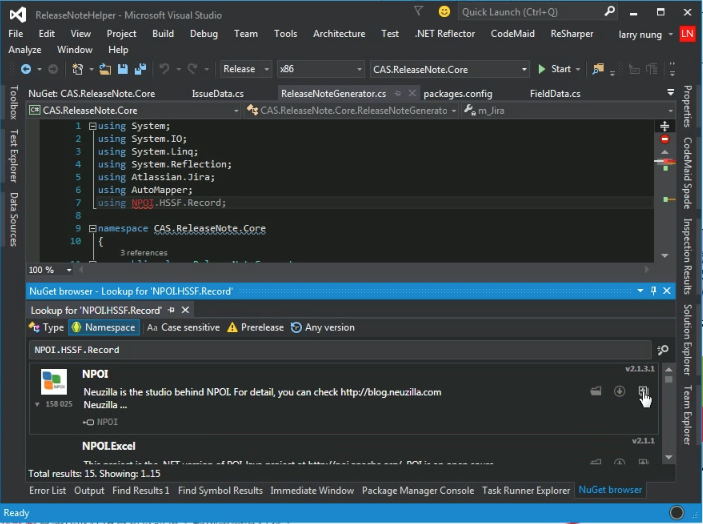Viewport: 703px width, 524px height.
Task: Click the red error marker indicator
Action: tap(664, 139)
